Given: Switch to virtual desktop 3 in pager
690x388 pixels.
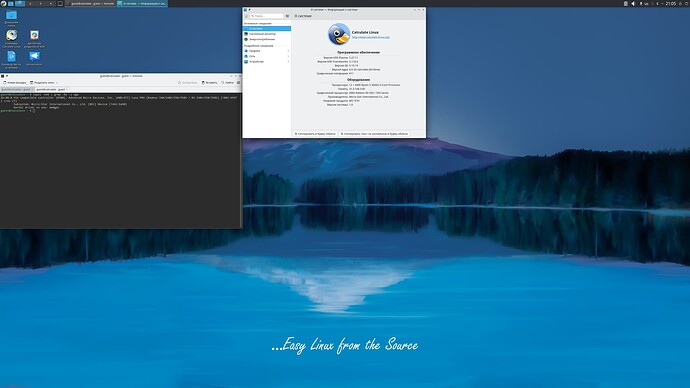Looking at the screenshot, I should tap(40, 4).
